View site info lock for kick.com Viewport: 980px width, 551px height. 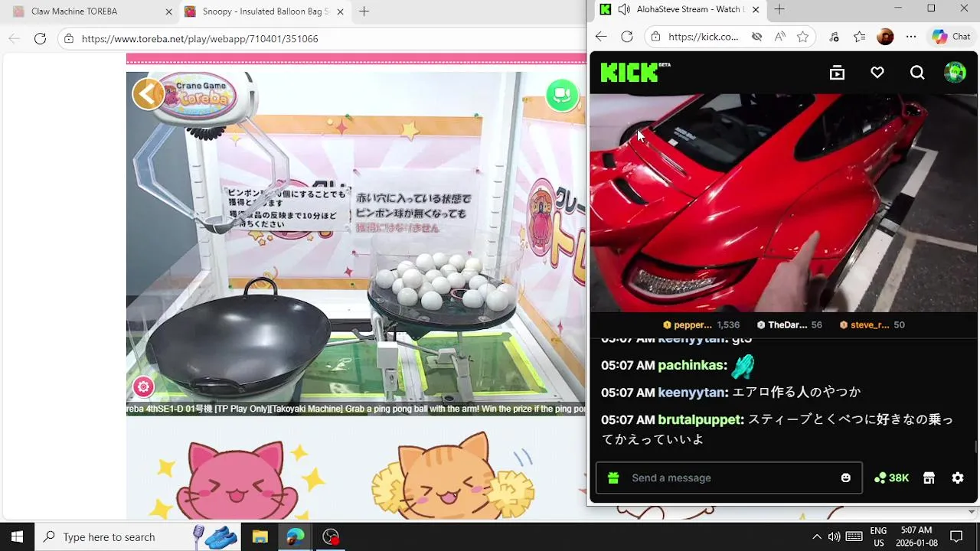(x=656, y=37)
